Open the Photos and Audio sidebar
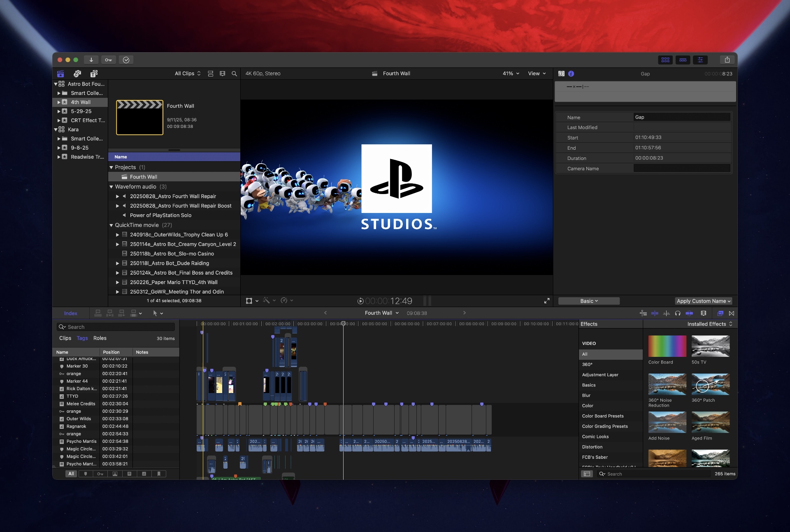790x532 pixels. tap(77, 74)
